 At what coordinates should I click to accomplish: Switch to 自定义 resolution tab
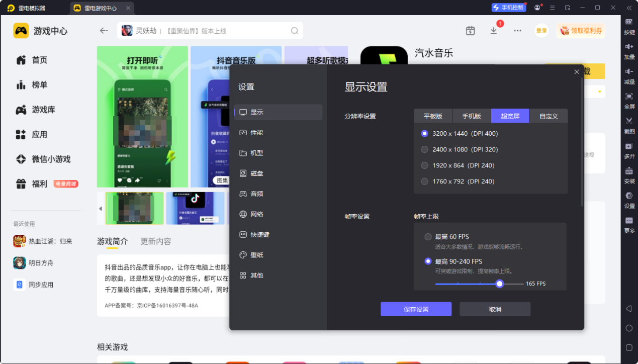click(549, 116)
